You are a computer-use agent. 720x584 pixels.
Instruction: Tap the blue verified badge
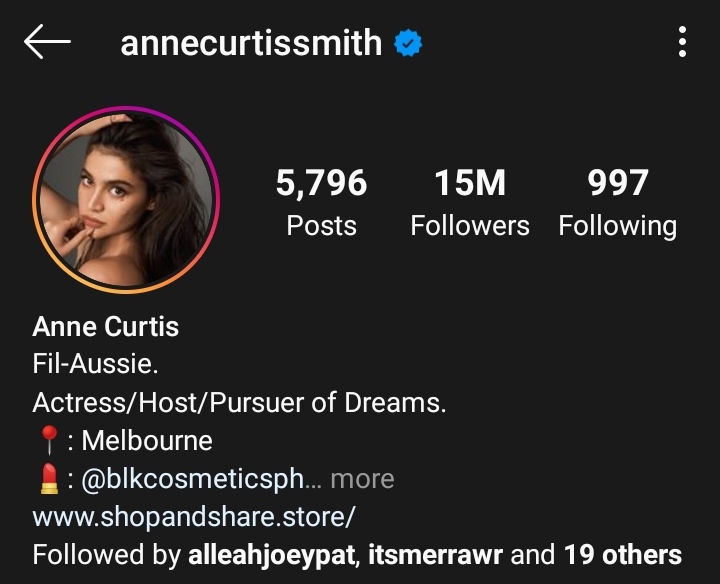(x=408, y=43)
